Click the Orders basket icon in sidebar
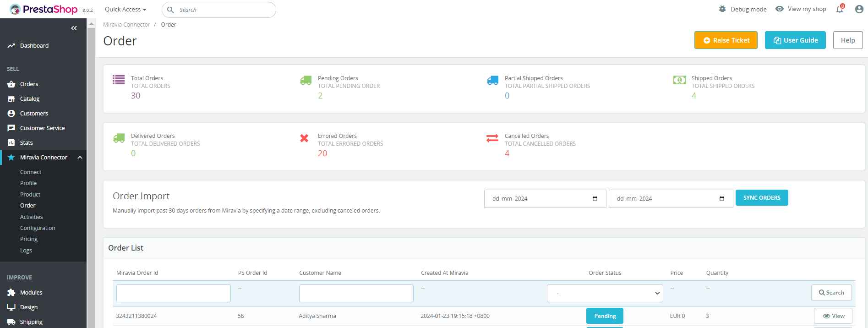Viewport: 868px width, 328px height. pyautogui.click(x=11, y=84)
